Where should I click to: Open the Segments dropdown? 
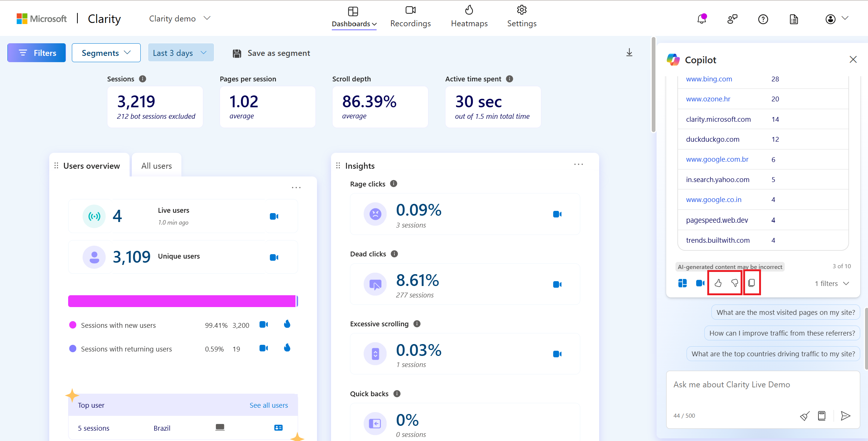pyautogui.click(x=106, y=53)
